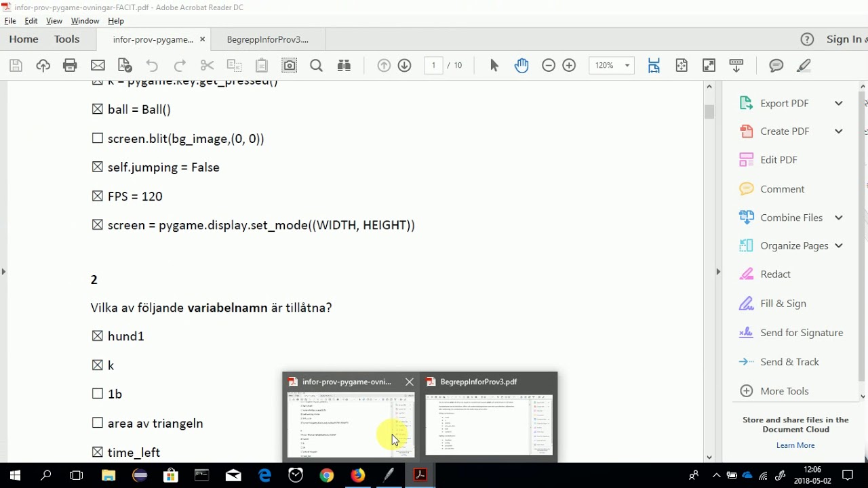
Task: Choose the arrow selection tool
Action: (494, 66)
